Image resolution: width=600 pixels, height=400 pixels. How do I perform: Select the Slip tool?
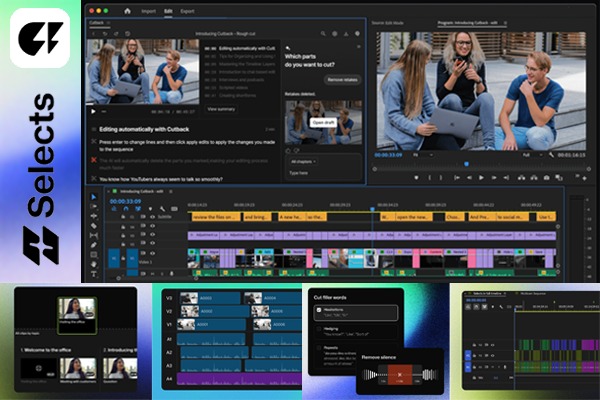(94, 235)
